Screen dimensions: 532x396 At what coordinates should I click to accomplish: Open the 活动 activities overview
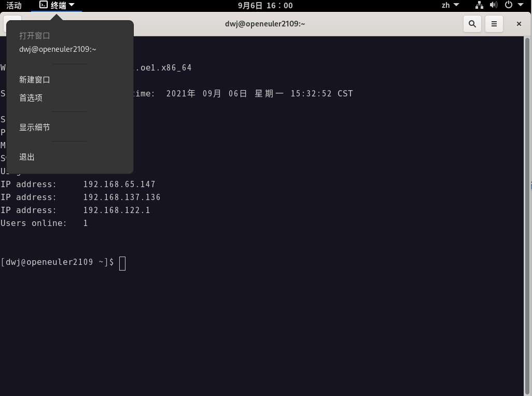(14, 5)
